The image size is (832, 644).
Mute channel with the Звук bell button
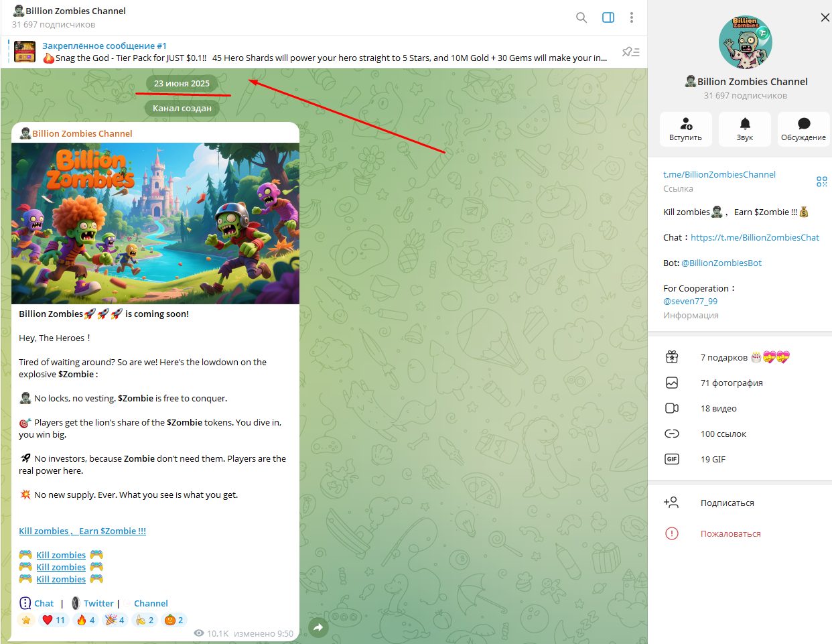click(744, 129)
